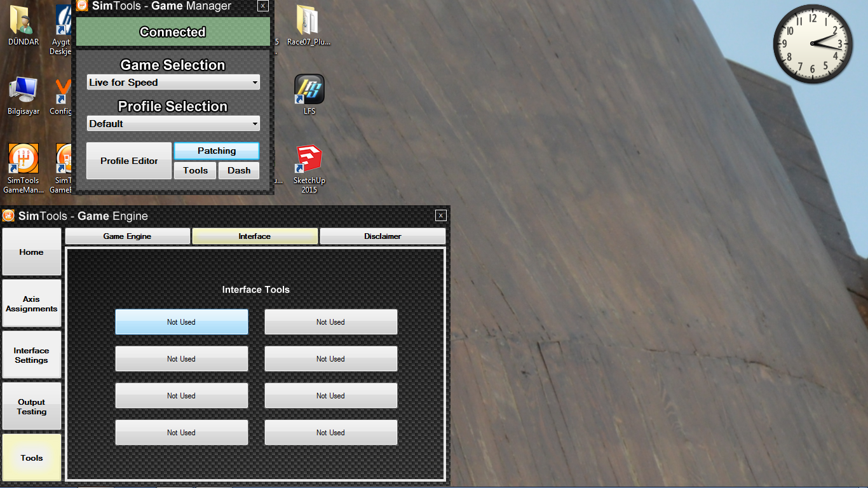The width and height of the screenshot is (868, 488).
Task: Click the Patching button in Game Manager
Action: (x=217, y=151)
